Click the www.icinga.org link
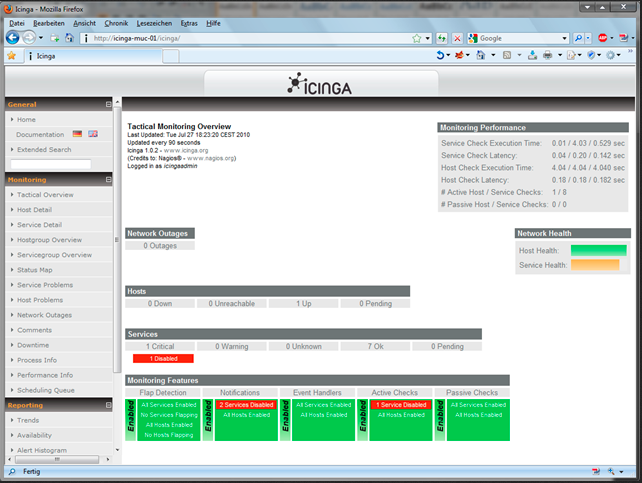 tap(186, 150)
